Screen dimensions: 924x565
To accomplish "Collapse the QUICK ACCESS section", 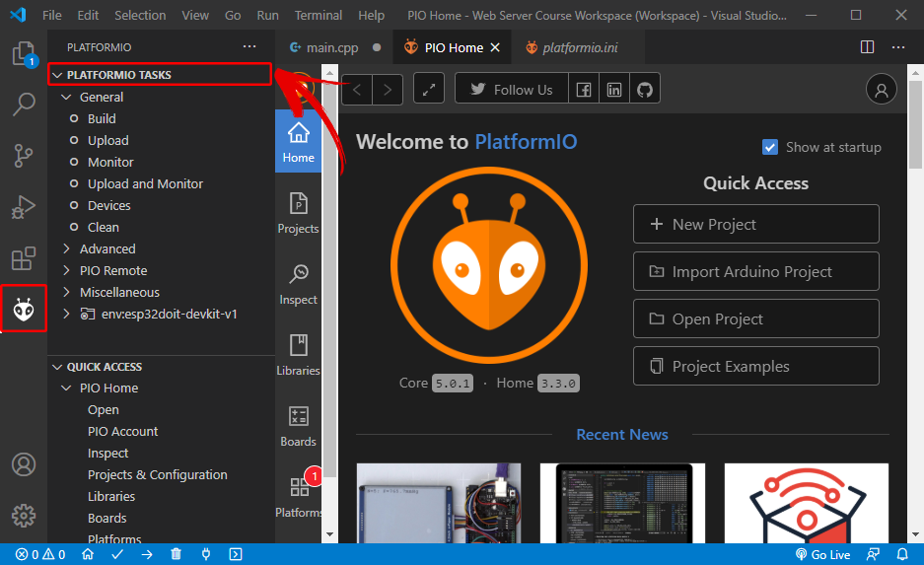I will [x=162, y=367].
